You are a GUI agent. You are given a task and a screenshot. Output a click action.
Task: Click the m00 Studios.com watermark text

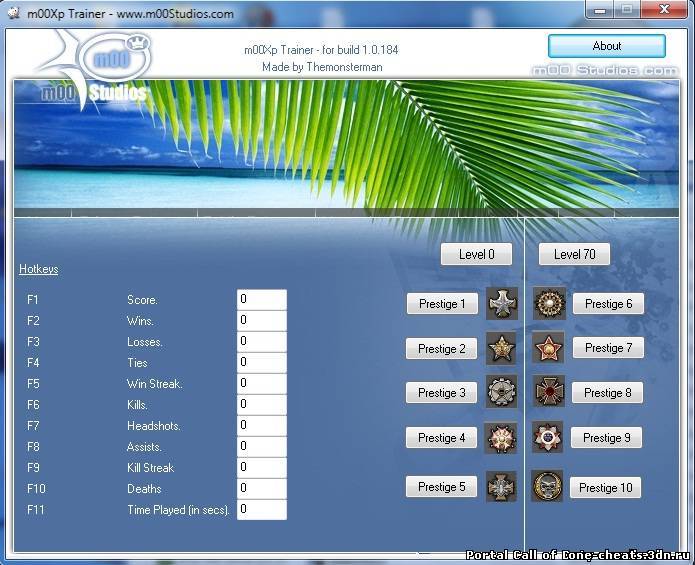pos(605,70)
